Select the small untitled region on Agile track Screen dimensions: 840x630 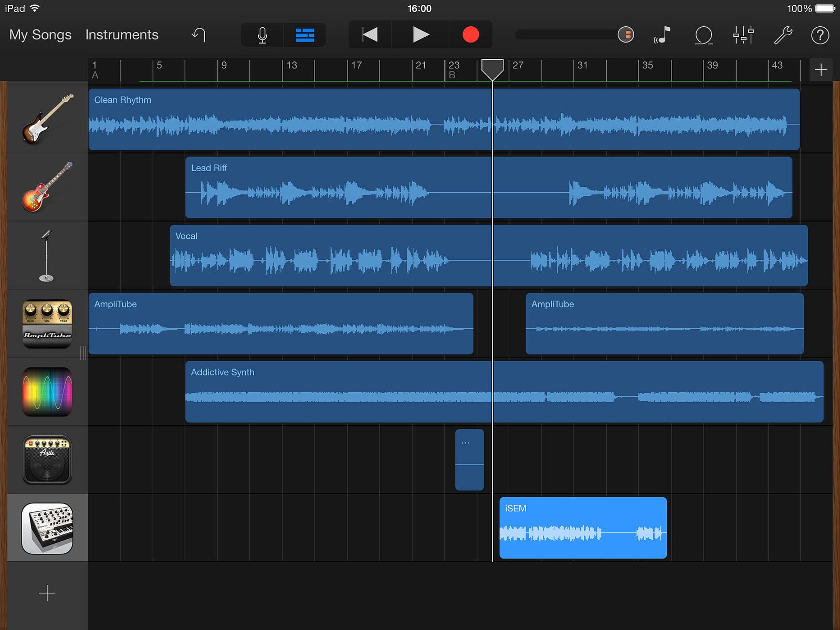469,460
